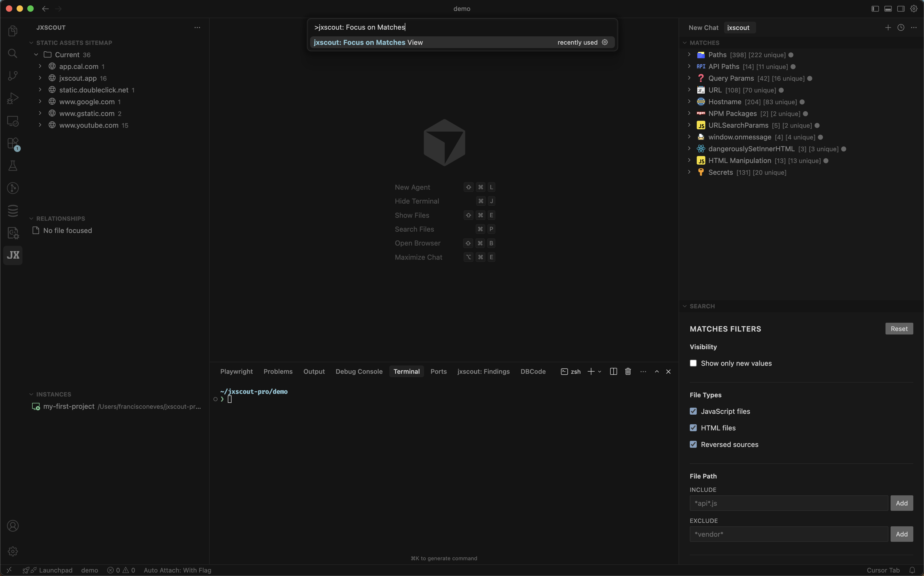Open the Remote Explorer icon

pos(13,121)
